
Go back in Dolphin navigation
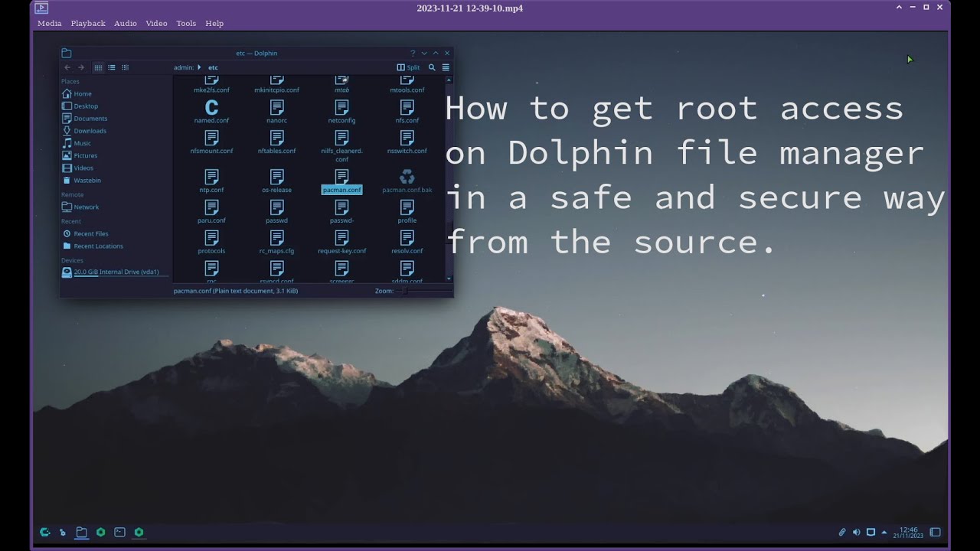pos(67,67)
